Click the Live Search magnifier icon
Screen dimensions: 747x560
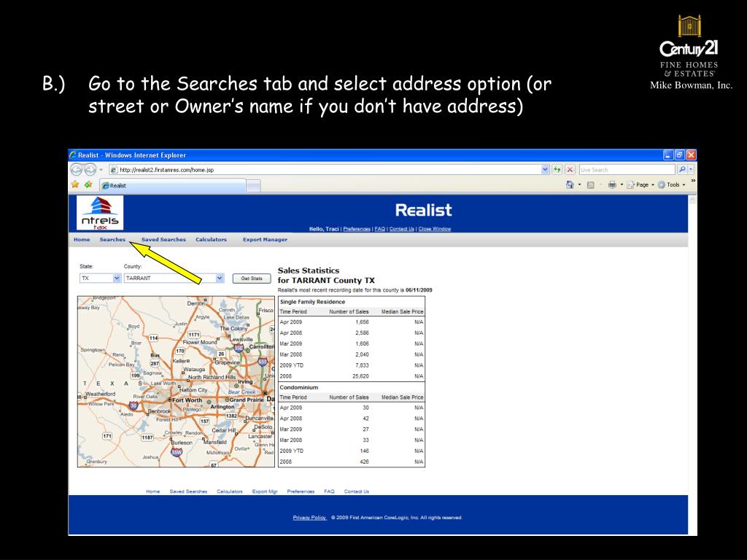click(682, 169)
